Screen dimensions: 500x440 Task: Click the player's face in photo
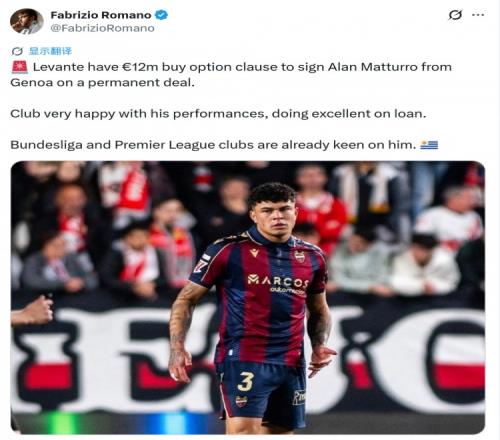click(x=275, y=216)
